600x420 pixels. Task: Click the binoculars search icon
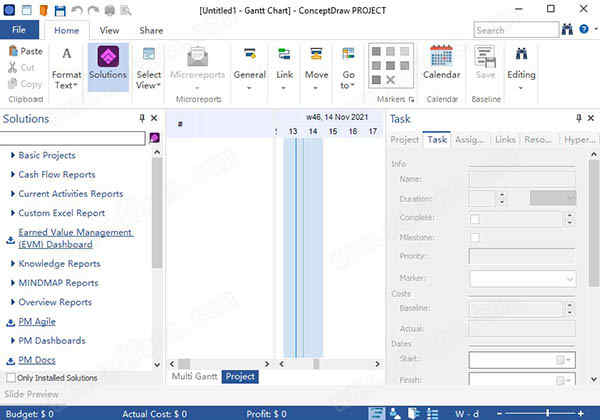tap(567, 29)
